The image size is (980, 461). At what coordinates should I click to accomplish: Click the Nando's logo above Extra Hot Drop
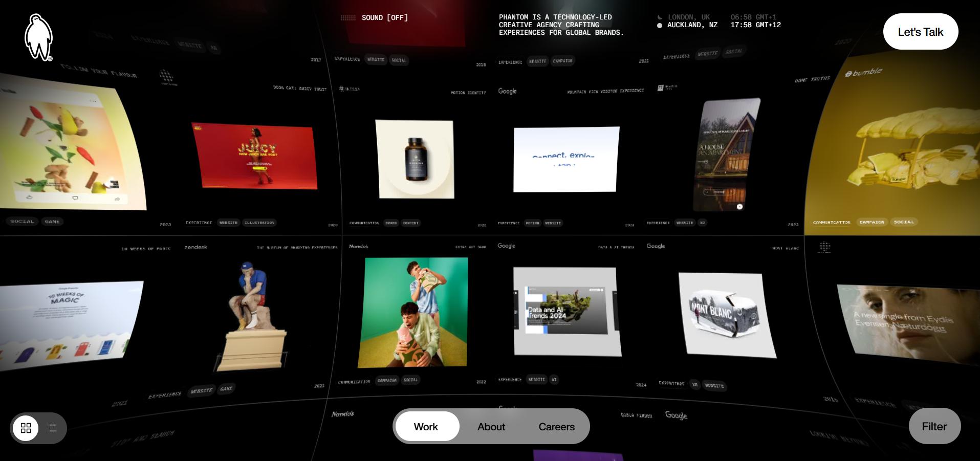(x=358, y=246)
